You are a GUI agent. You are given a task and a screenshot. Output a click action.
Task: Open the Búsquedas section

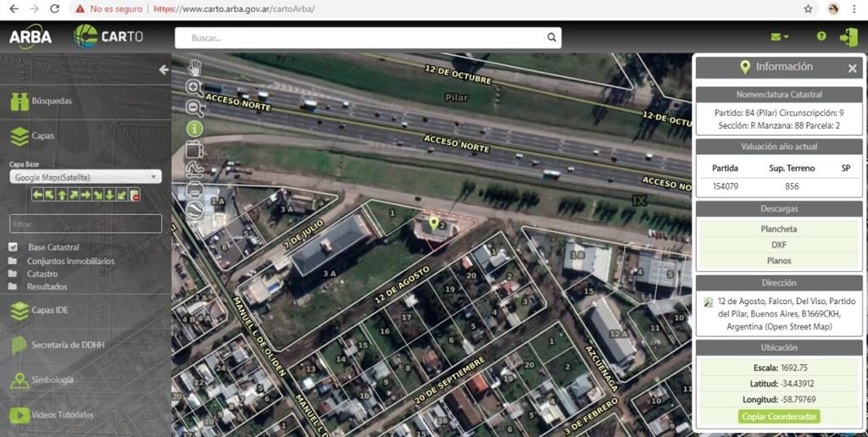(x=51, y=101)
